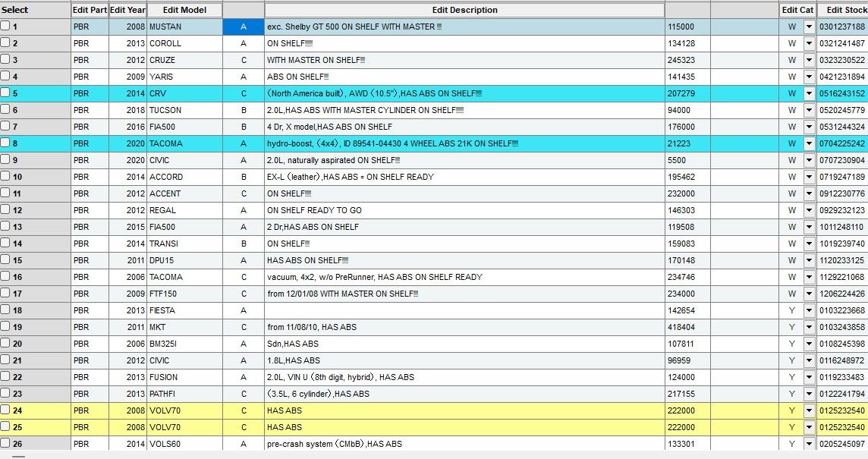Tick the checkbox for row 1 MUSTAN
The width and height of the screenshot is (868, 459).
click(x=5, y=26)
